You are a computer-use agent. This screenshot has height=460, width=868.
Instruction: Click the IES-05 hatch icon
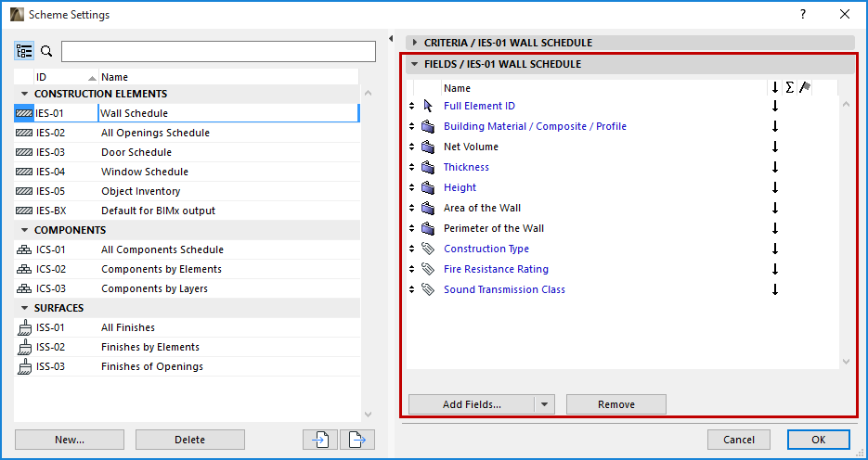[24, 191]
